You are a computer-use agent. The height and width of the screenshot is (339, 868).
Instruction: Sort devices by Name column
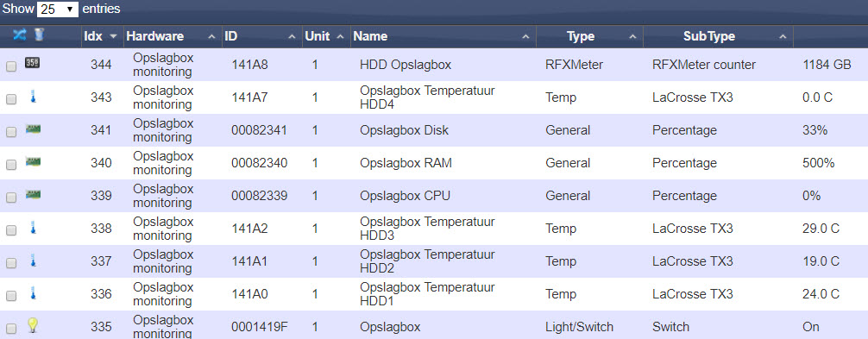tap(443, 36)
